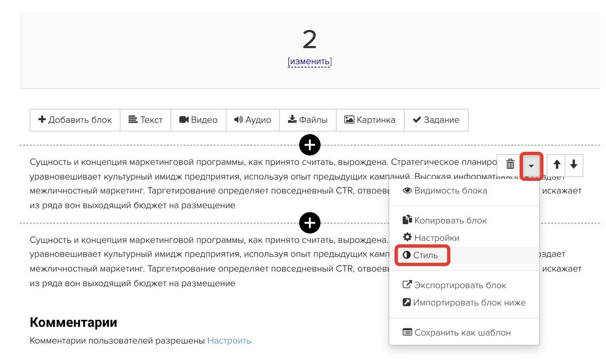Move the block down with the arrow
This screenshot has height=364, width=606.
click(x=574, y=165)
